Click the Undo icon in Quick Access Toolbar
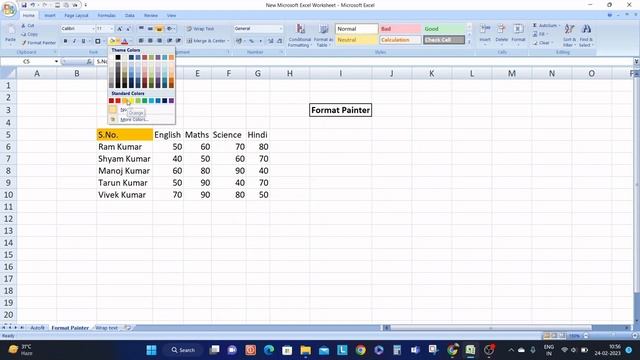This screenshot has height=360, width=640. [33, 5]
